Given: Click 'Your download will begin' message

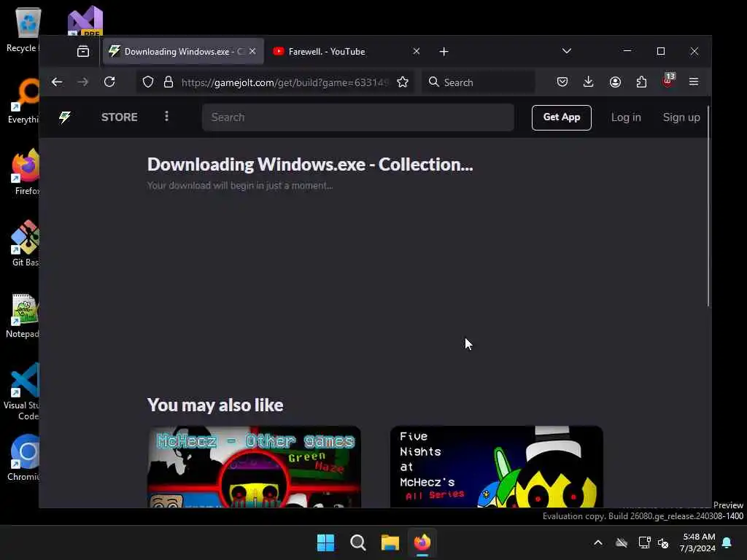Looking at the screenshot, I should pos(239,186).
